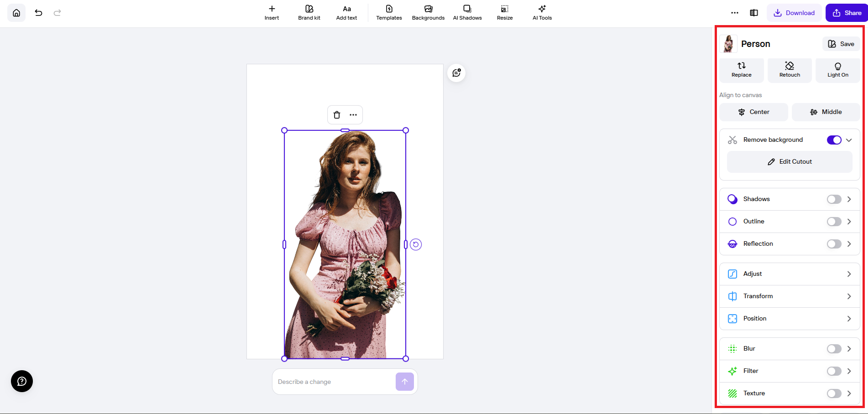The width and height of the screenshot is (868, 414).
Task: Click the Blur dots icon
Action: click(732, 349)
